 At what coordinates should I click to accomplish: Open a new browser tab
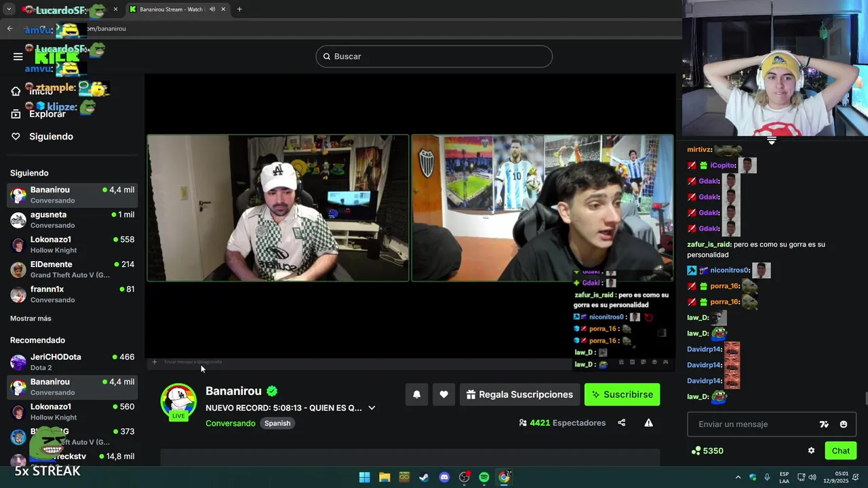coord(239,9)
